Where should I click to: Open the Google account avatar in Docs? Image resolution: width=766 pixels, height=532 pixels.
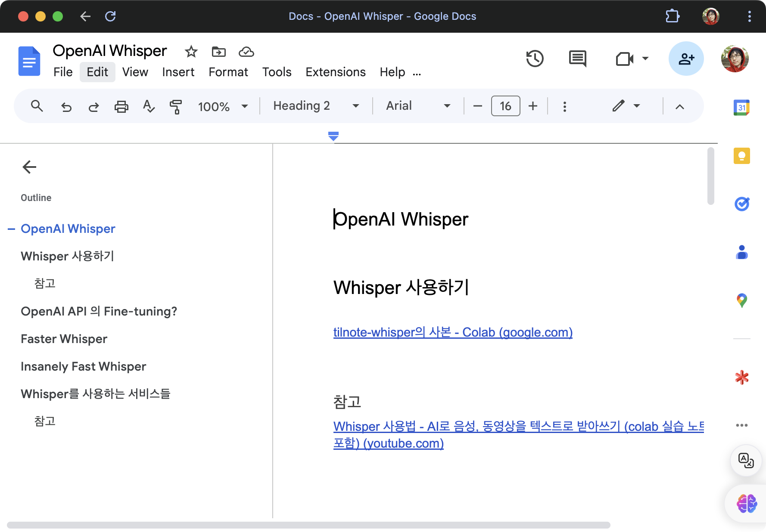pyautogui.click(x=735, y=59)
